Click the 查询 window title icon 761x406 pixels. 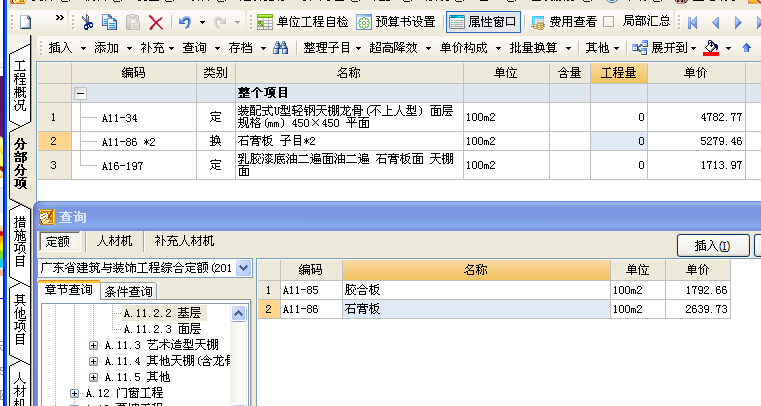pos(47,217)
